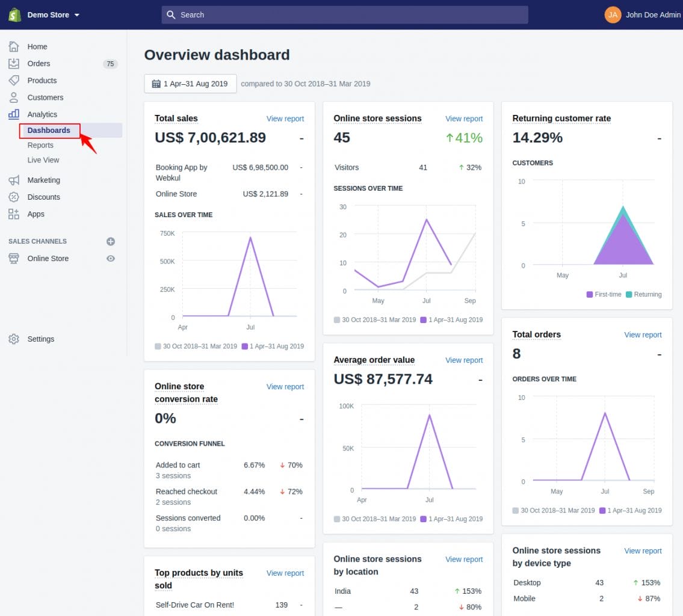Open the John Doe Admin account menu
Screen dimensions: 683x616
click(642, 14)
